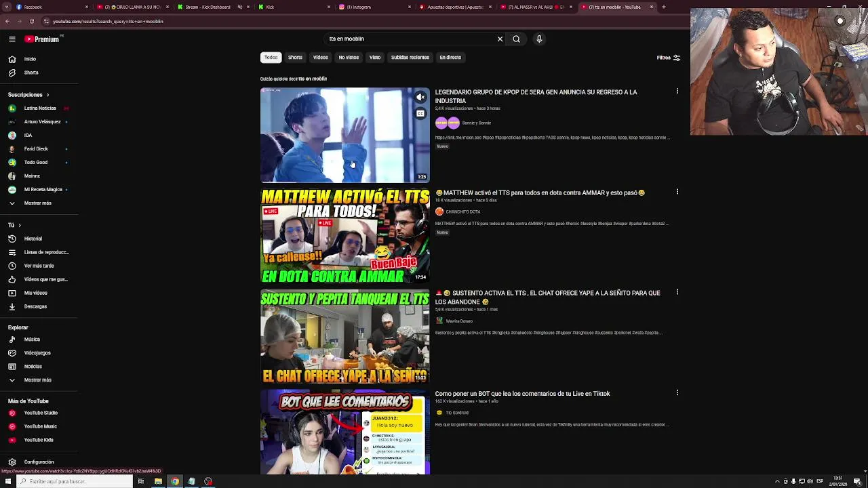This screenshot has height=488, width=868.
Task: Open Vídeos que me gustan
Action: pyautogui.click(x=39, y=279)
